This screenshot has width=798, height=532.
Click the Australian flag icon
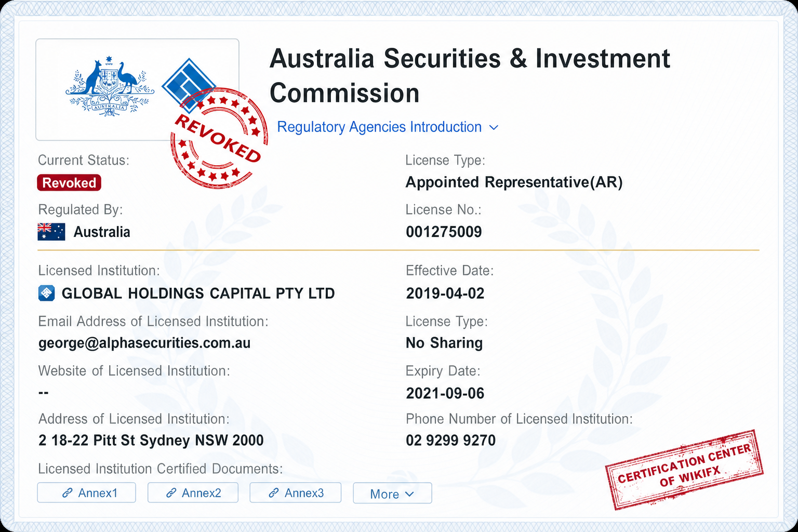(x=51, y=232)
